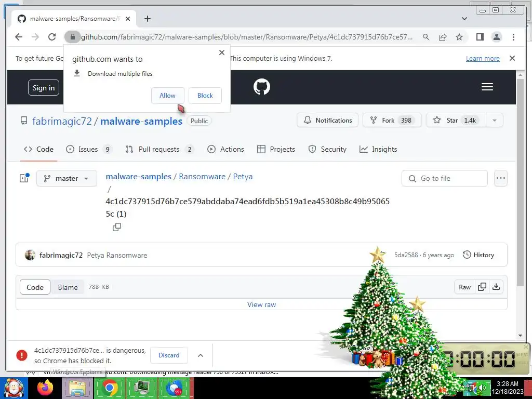Open the fabrimagic72 owner link
Viewport: 532px width, 399px height.
(x=62, y=121)
